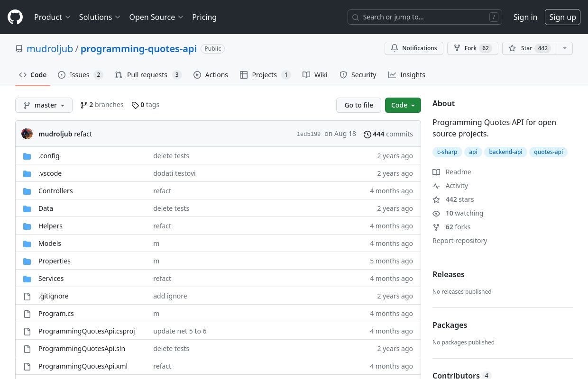Click the fork icon next to 62 forks
588x379 pixels.
[x=436, y=227]
